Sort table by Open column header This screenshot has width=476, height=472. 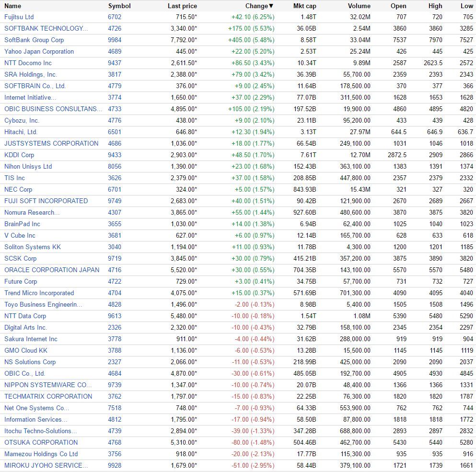[x=398, y=6]
